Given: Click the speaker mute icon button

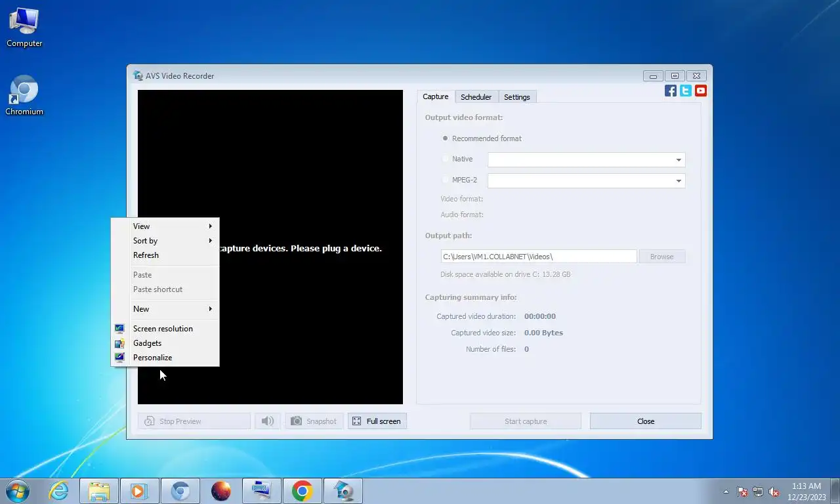Looking at the screenshot, I should tap(268, 421).
